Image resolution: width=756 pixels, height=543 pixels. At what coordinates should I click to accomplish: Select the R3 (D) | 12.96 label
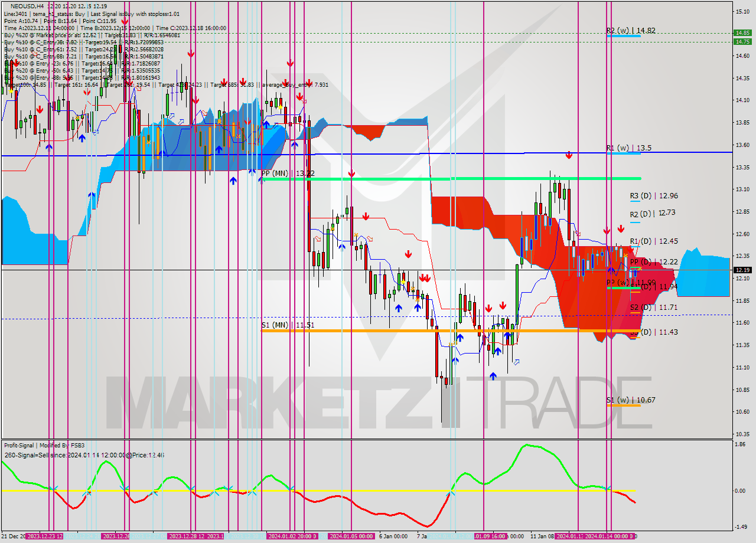pos(653,195)
